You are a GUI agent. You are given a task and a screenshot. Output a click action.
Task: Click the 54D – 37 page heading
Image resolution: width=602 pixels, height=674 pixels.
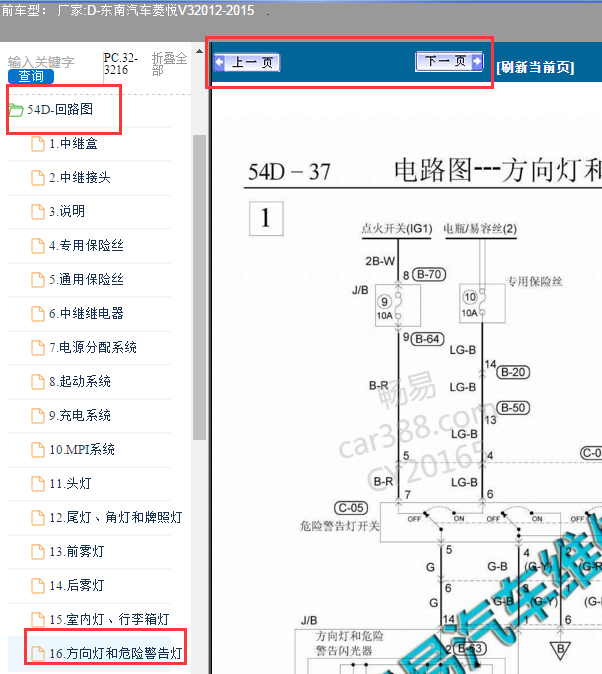tap(289, 172)
